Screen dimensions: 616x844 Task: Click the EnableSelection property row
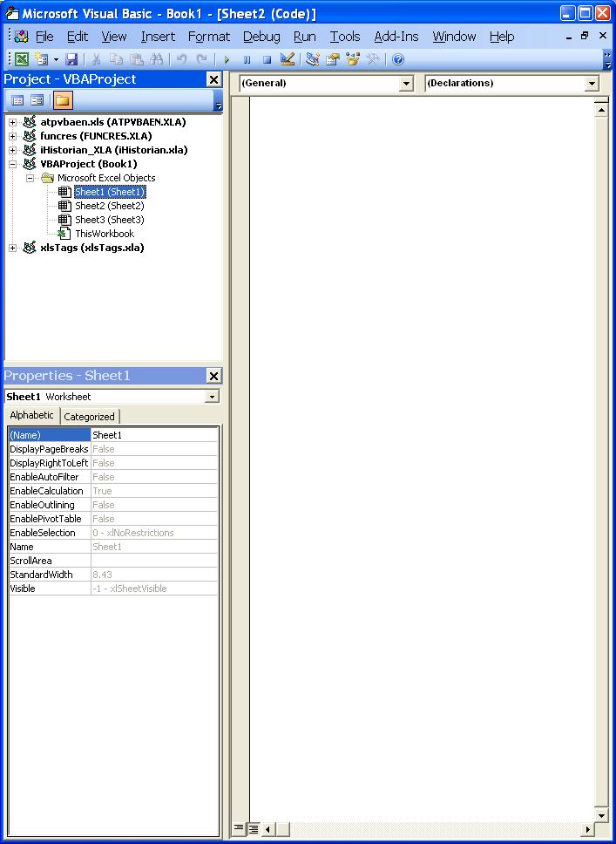click(113, 533)
